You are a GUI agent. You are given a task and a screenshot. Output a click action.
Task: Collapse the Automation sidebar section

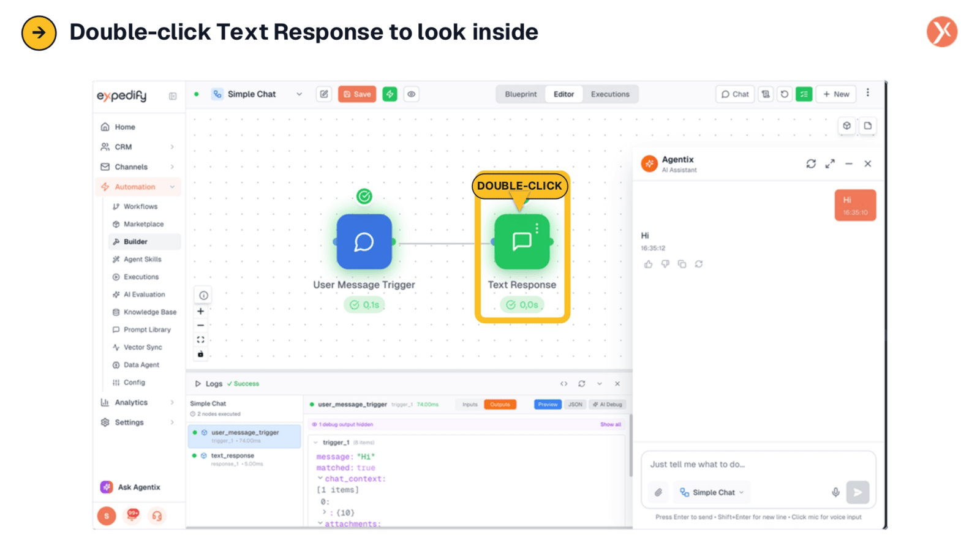tap(138, 187)
